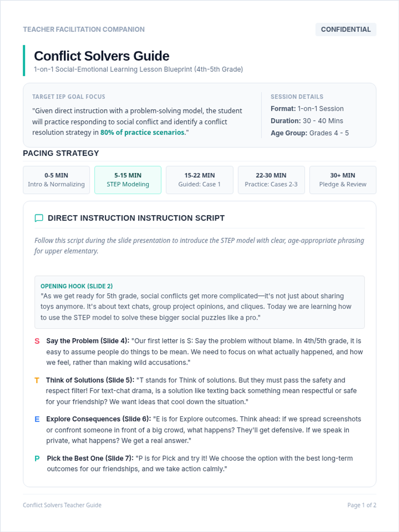Click the Pick the Best One (Slide 7) heading

click(90, 459)
